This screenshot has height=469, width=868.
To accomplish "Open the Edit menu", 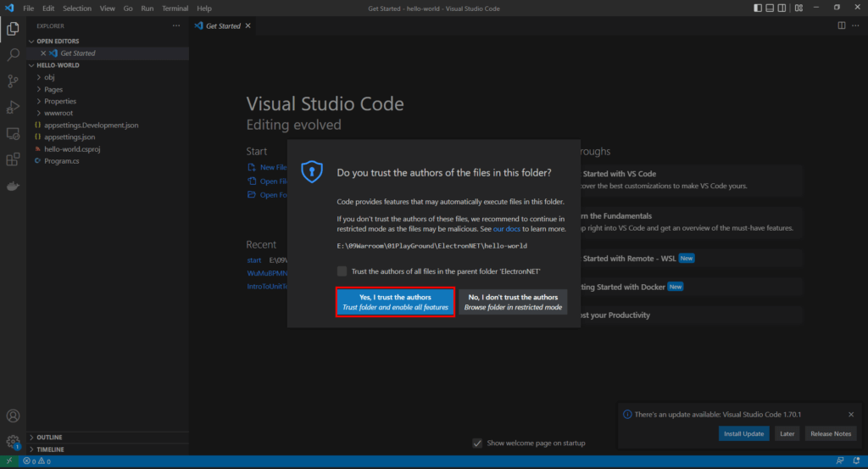I will click(x=48, y=8).
